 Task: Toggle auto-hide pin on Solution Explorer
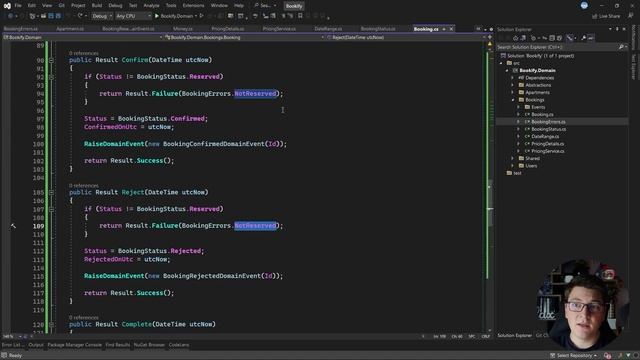click(617, 29)
